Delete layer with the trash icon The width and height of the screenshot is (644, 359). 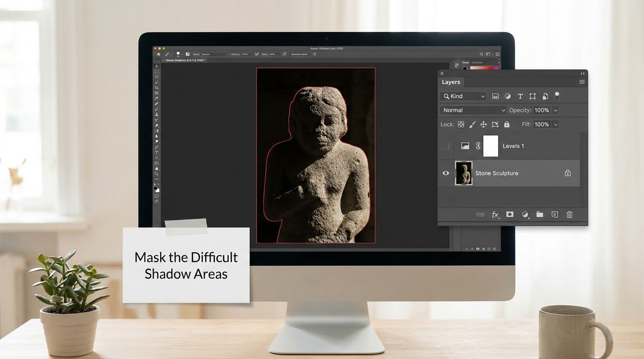(570, 215)
